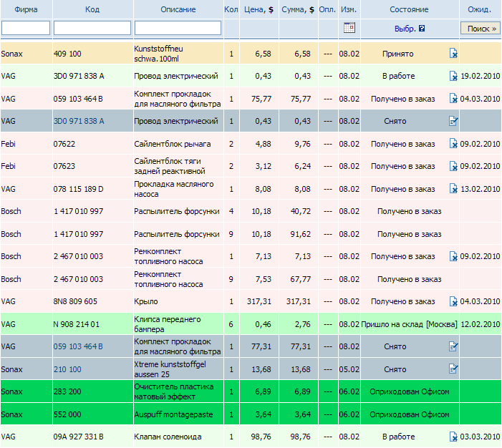Click the sum value 67,77
Viewport: 502px width, 448px height.
point(300,279)
